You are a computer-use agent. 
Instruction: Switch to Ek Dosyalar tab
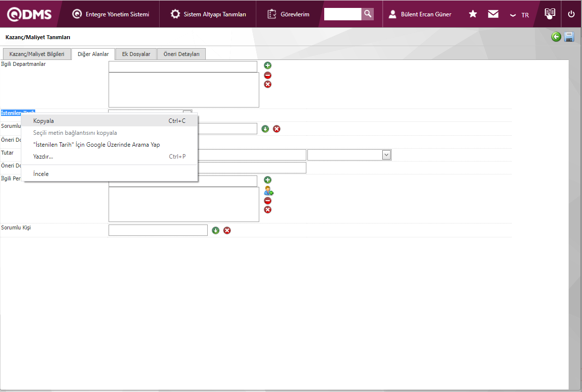click(x=136, y=54)
